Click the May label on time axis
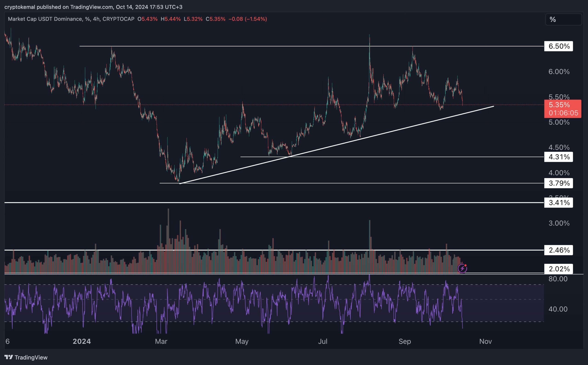 [x=242, y=341]
